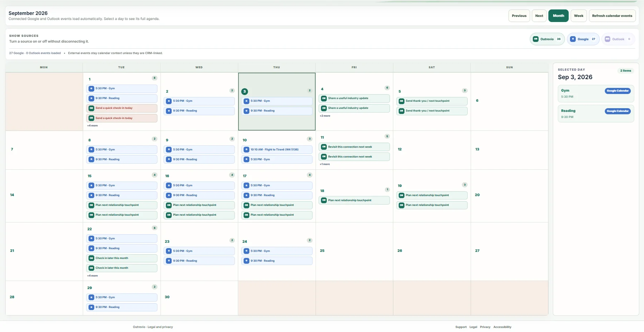Select the Reading card in selected day panel
Screen dimensions: 644x332
(x=596, y=114)
